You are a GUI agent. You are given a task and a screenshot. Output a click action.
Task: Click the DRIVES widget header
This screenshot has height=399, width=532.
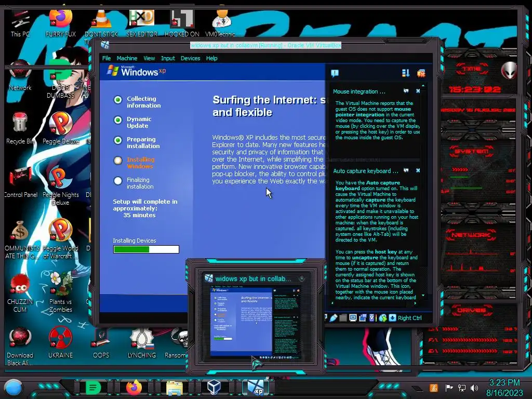tap(471, 310)
